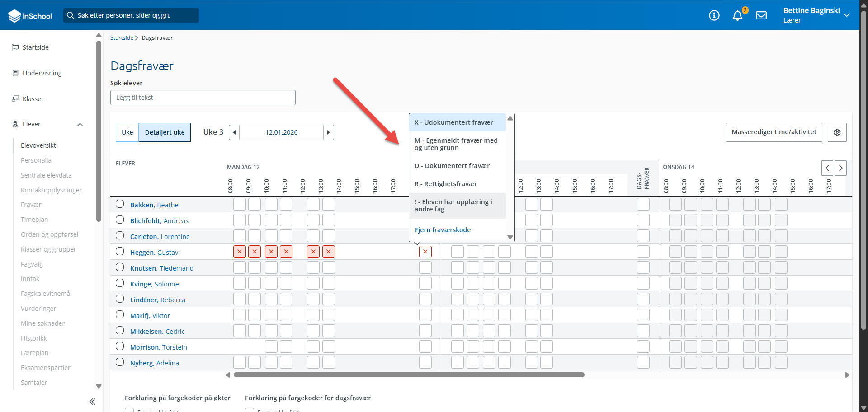Go to next week arrow
Image resolution: width=868 pixels, height=412 pixels.
(x=329, y=132)
